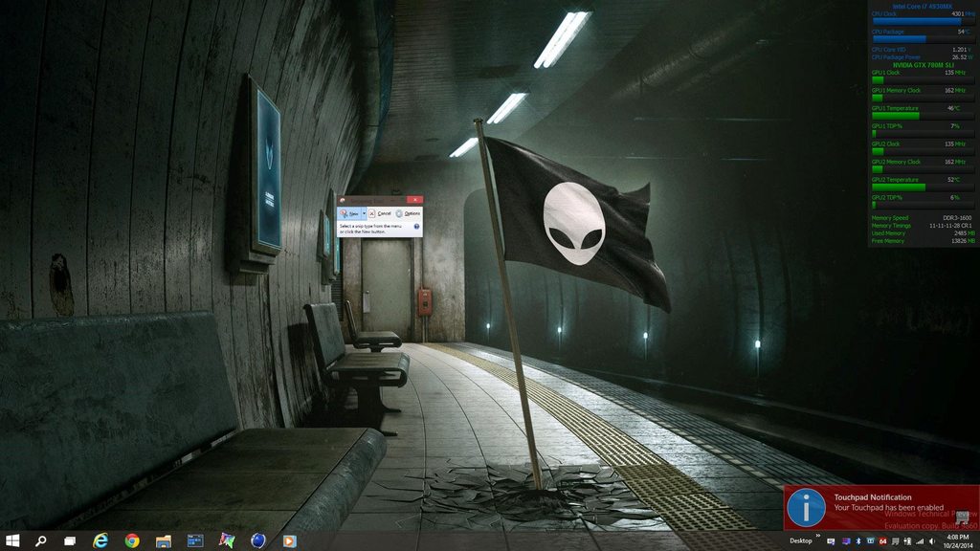Click the CPU Clock bar in widget
The width and height of the screenshot is (980, 551).
(923, 21)
